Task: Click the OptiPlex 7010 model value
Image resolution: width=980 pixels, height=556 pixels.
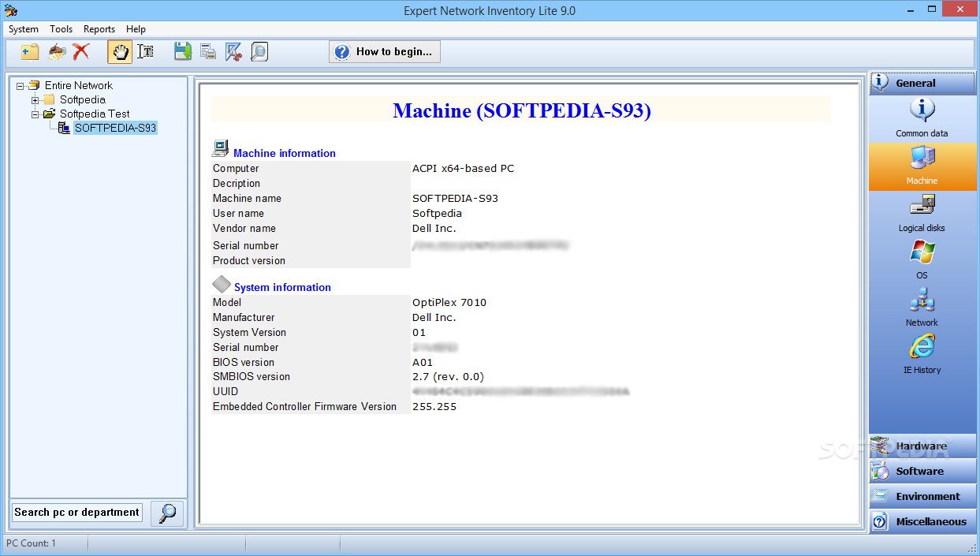Action: point(449,302)
